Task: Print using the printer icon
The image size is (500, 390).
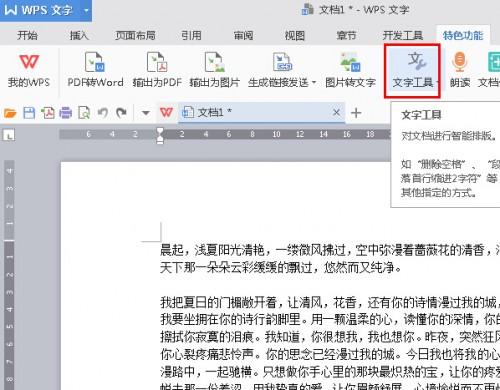Action: pos(66,113)
